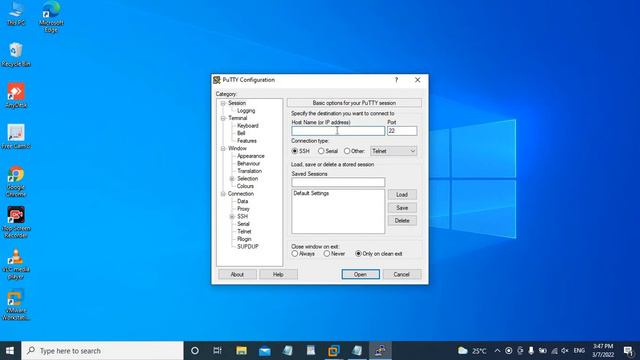Open the Microsoft Edge desktop shortcut
Viewport: 640px width, 360px height.
[51, 16]
